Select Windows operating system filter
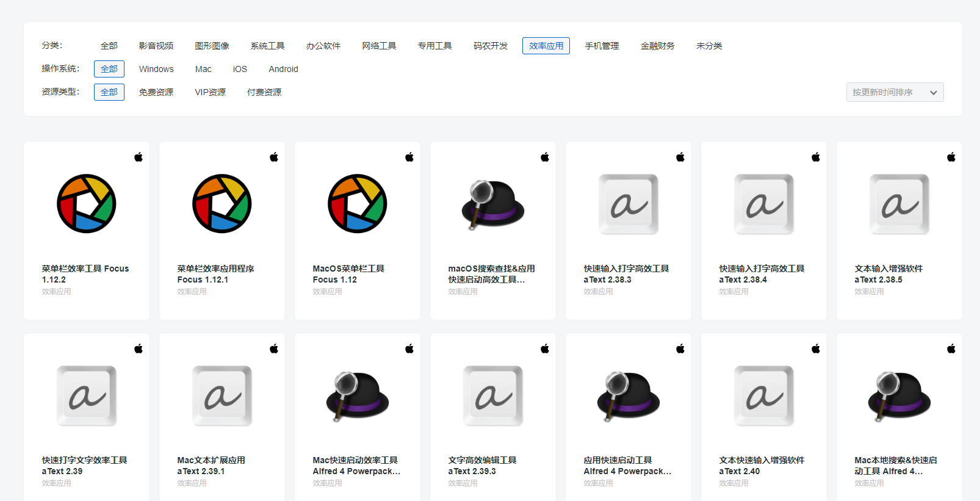The image size is (980, 501). 156,69
